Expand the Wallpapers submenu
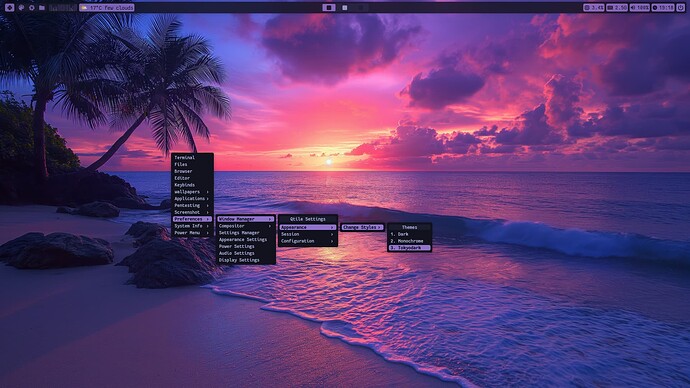Viewport: 690px width, 388px height. 191,192
